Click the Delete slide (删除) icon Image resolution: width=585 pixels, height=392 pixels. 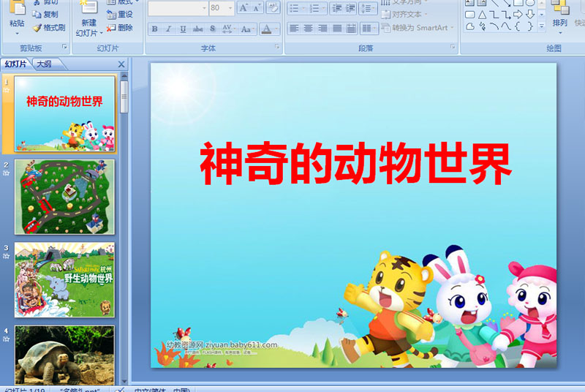110,28
